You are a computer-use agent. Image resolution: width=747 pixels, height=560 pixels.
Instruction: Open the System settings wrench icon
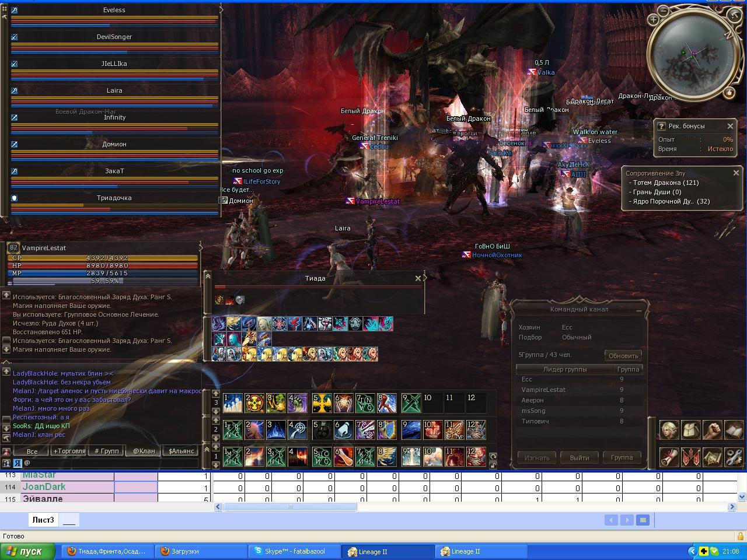[734, 457]
